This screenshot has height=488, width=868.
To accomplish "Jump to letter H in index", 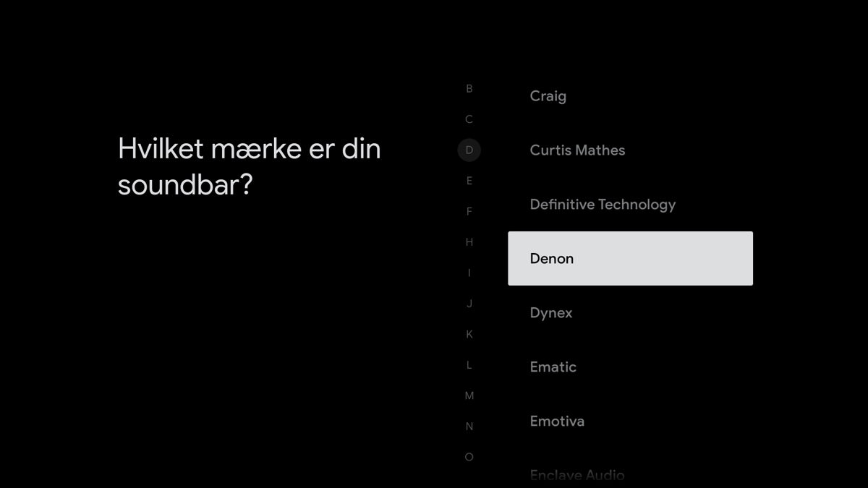I will pyautogui.click(x=469, y=242).
